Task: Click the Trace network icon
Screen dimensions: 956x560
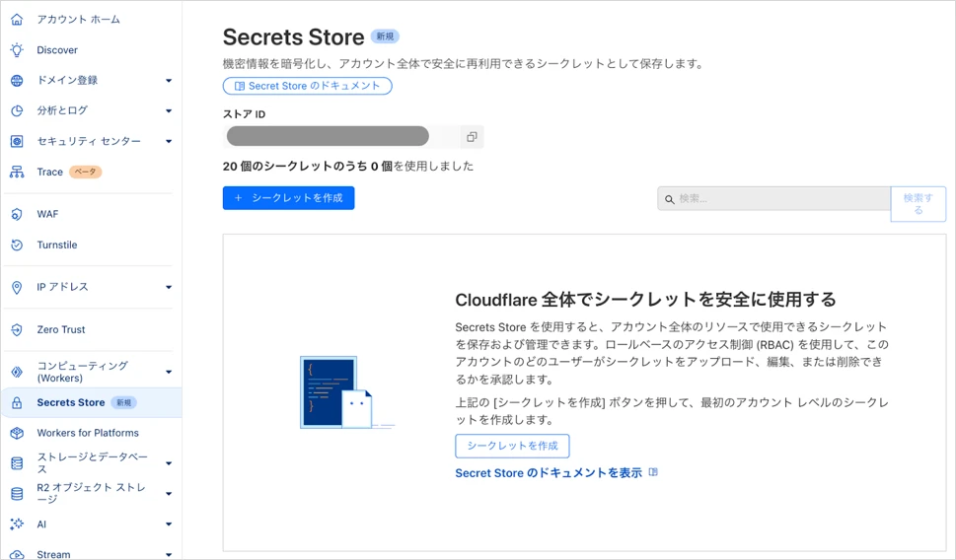Action: pyautogui.click(x=17, y=172)
